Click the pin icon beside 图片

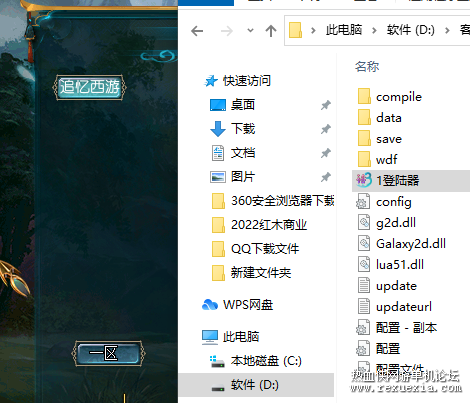pyautogui.click(x=326, y=177)
